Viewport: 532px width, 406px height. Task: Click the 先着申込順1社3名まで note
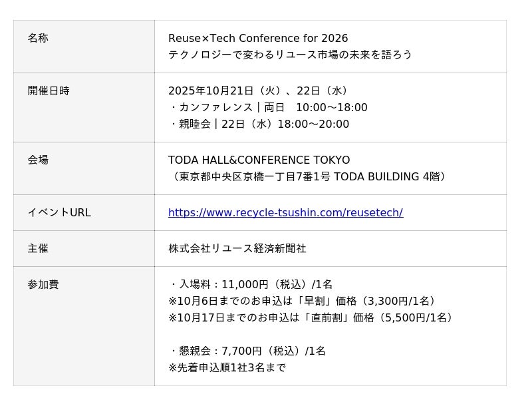(227, 367)
